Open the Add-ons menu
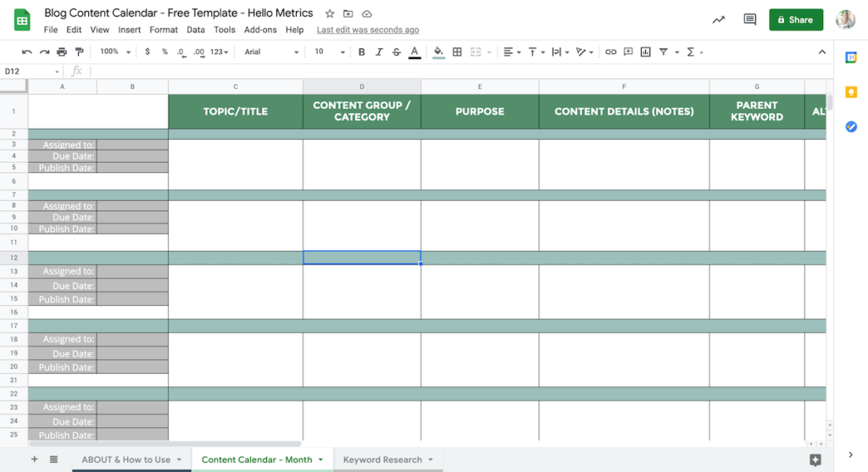 point(260,30)
